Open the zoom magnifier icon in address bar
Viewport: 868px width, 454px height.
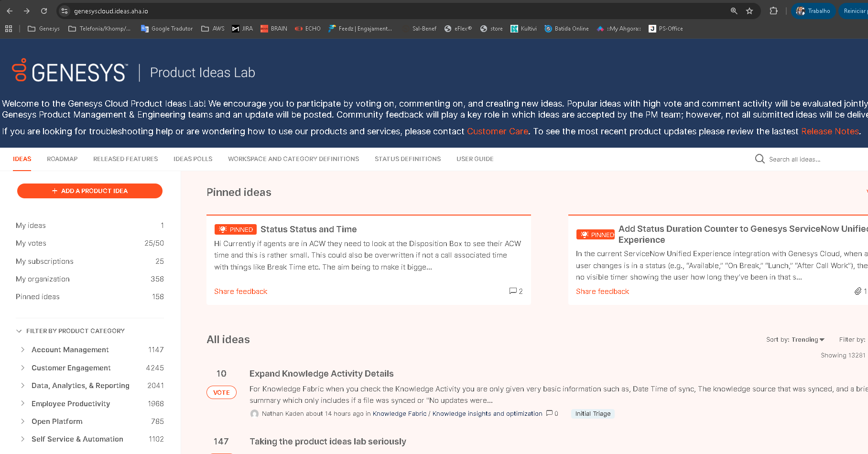734,11
